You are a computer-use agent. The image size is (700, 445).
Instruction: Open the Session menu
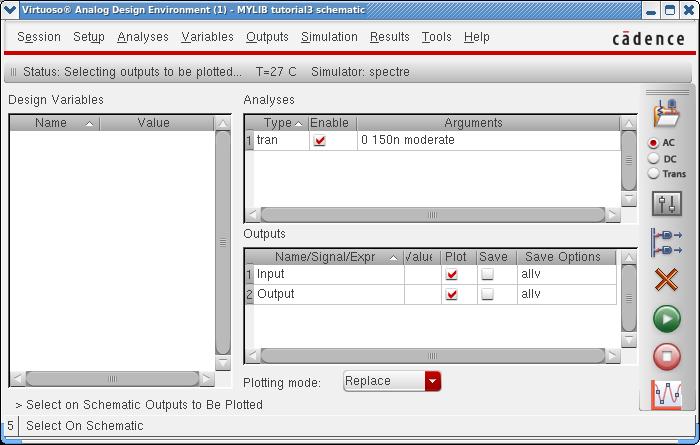pyautogui.click(x=39, y=37)
